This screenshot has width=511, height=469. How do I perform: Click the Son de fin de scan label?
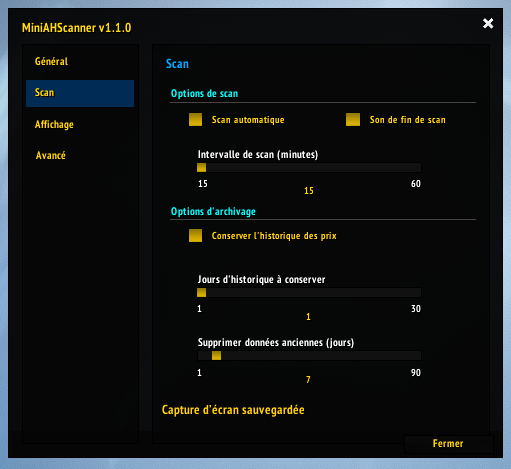pos(407,120)
